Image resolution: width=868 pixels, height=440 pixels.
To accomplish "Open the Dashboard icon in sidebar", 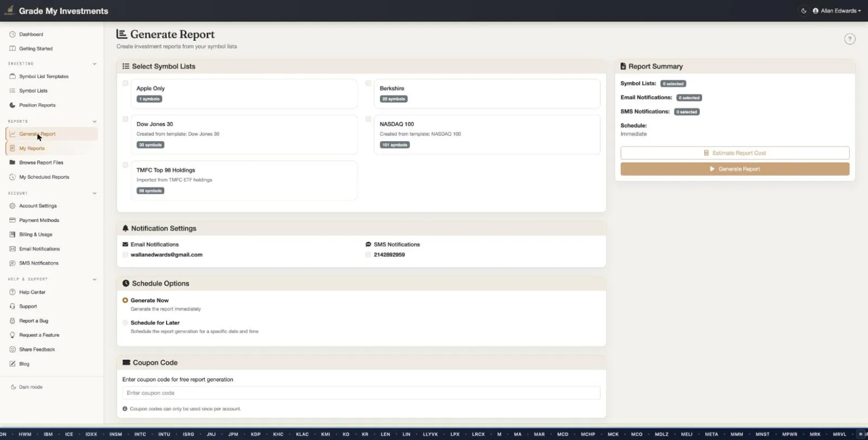I will [x=12, y=34].
